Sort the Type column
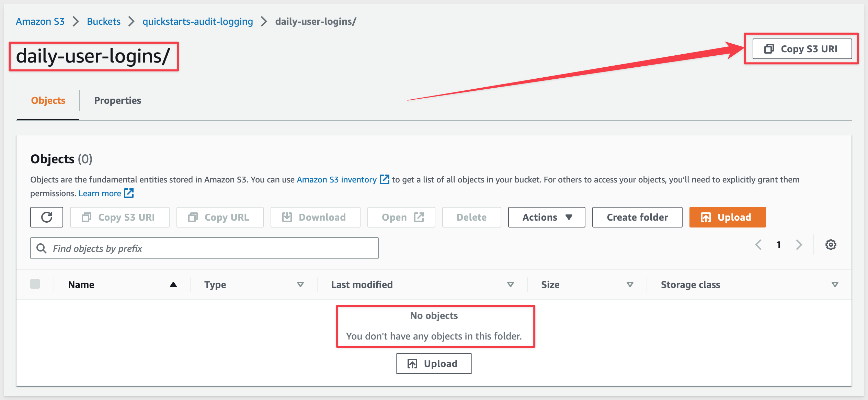Screen dimensions: 868x400 pyautogui.click(x=300, y=285)
